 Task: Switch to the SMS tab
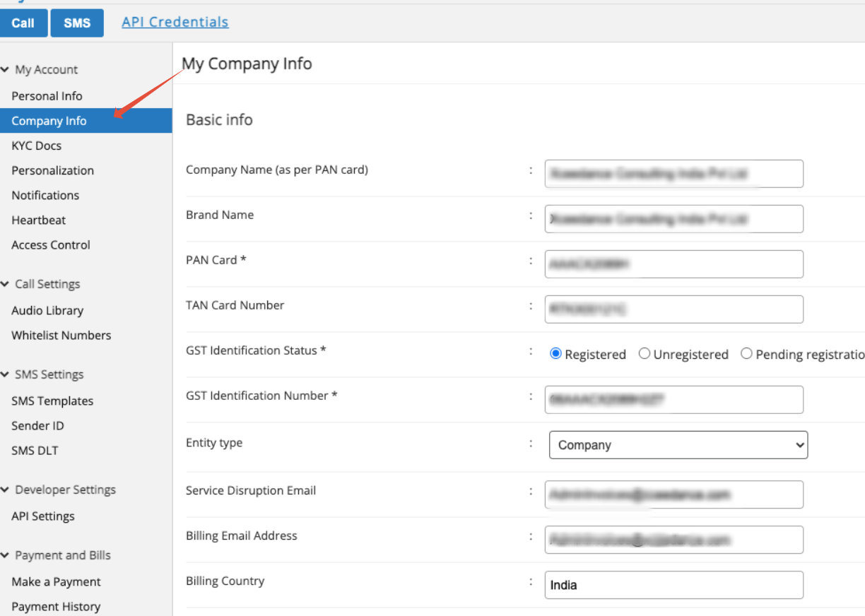click(77, 23)
